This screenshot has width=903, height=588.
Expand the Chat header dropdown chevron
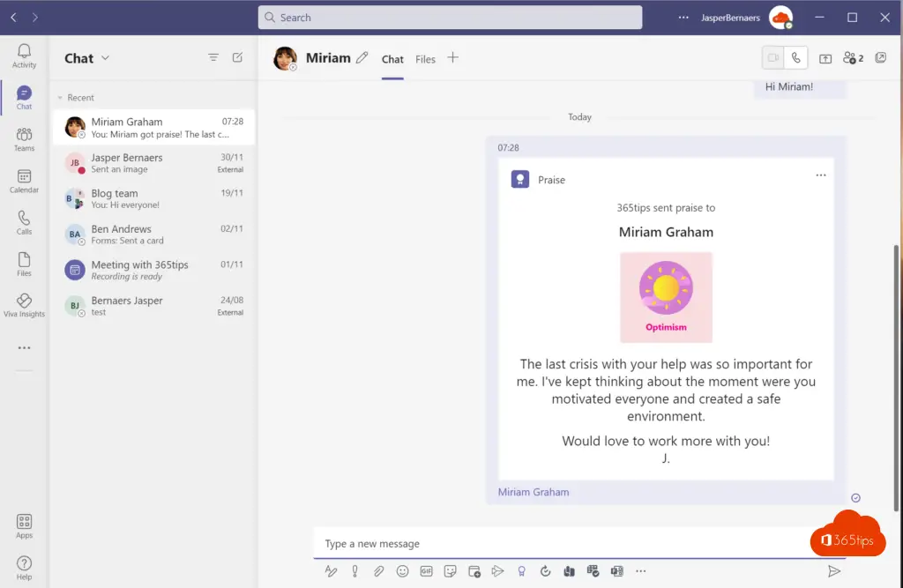coord(106,57)
